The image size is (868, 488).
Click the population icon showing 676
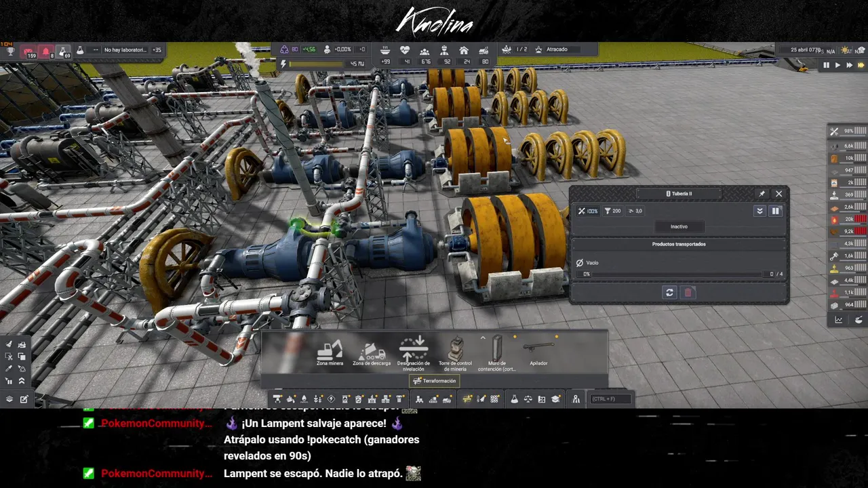[425, 51]
